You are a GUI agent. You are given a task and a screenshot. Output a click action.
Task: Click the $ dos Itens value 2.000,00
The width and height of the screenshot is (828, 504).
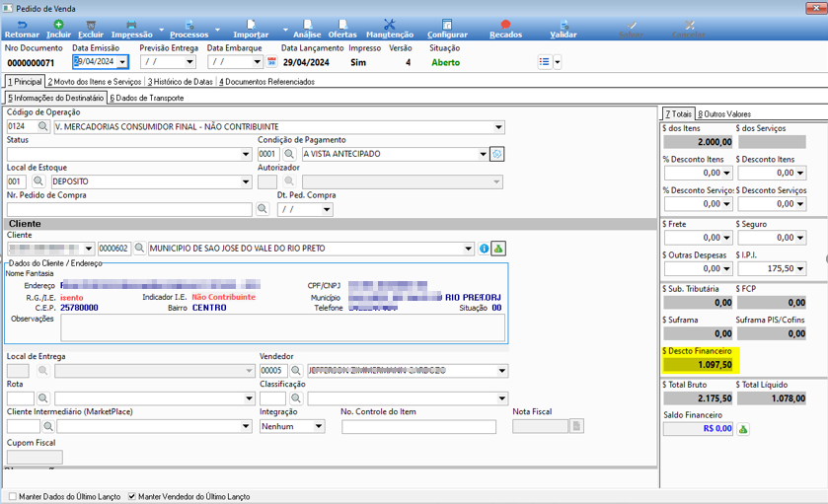click(698, 141)
